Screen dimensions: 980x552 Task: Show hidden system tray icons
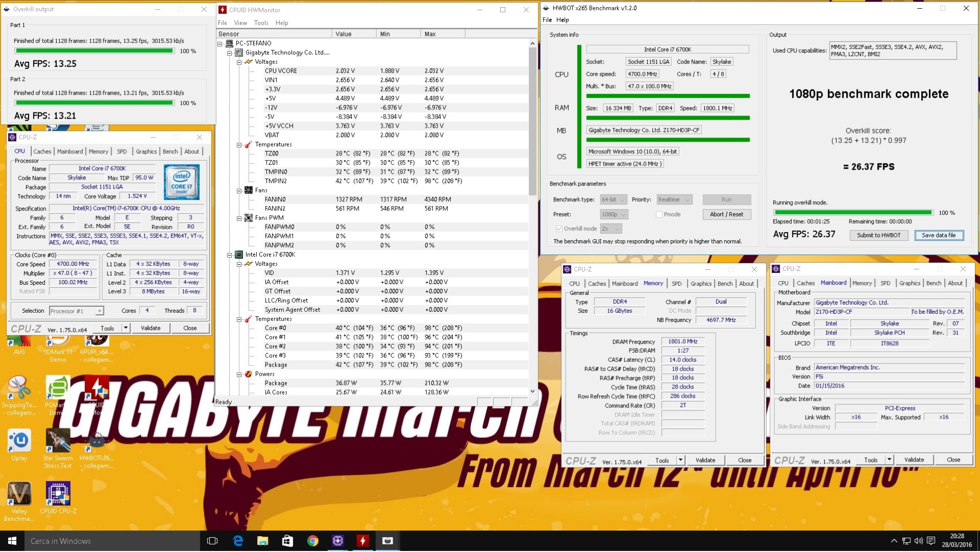(x=894, y=541)
